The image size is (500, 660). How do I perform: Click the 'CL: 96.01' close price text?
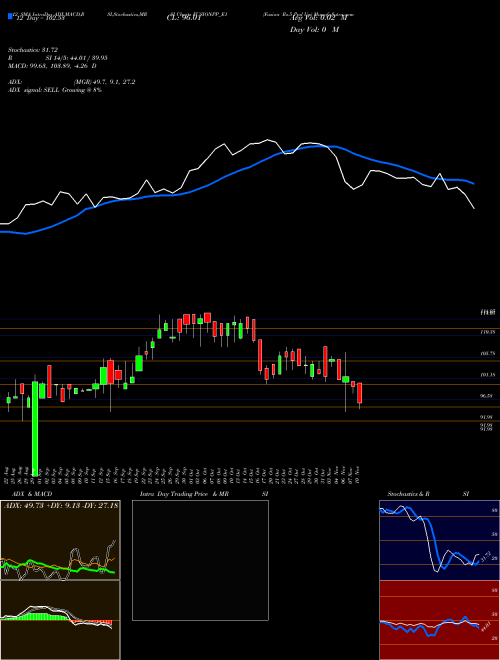pyautogui.click(x=183, y=18)
